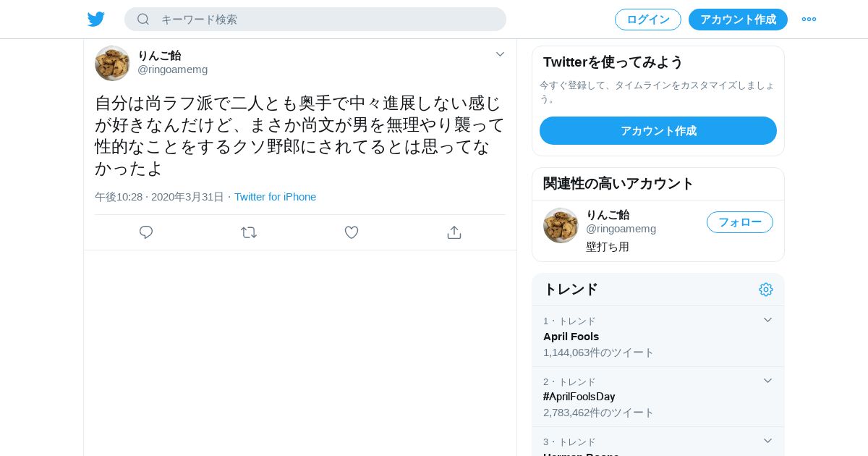Expand the tweet options chevron
Viewport: 868px width, 456px height.
click(500, 54)
